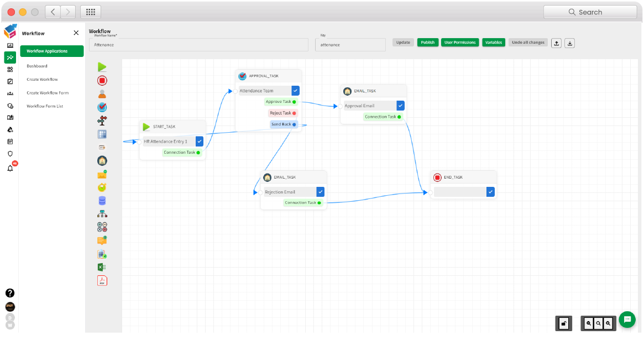Click the PDF export palette icon
This screenshot has height=340, width=644.
point(102,280)
